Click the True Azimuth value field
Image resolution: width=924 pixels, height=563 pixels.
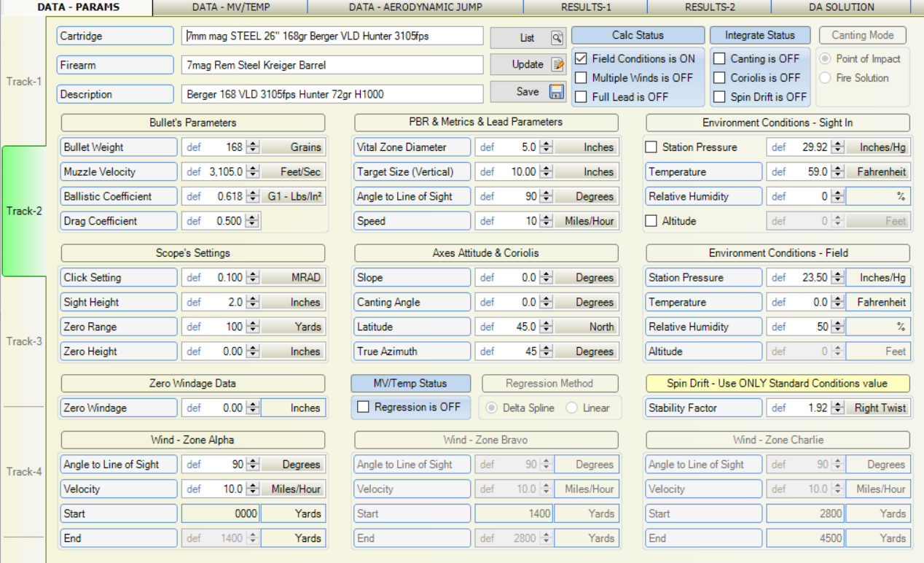(514, 352)
